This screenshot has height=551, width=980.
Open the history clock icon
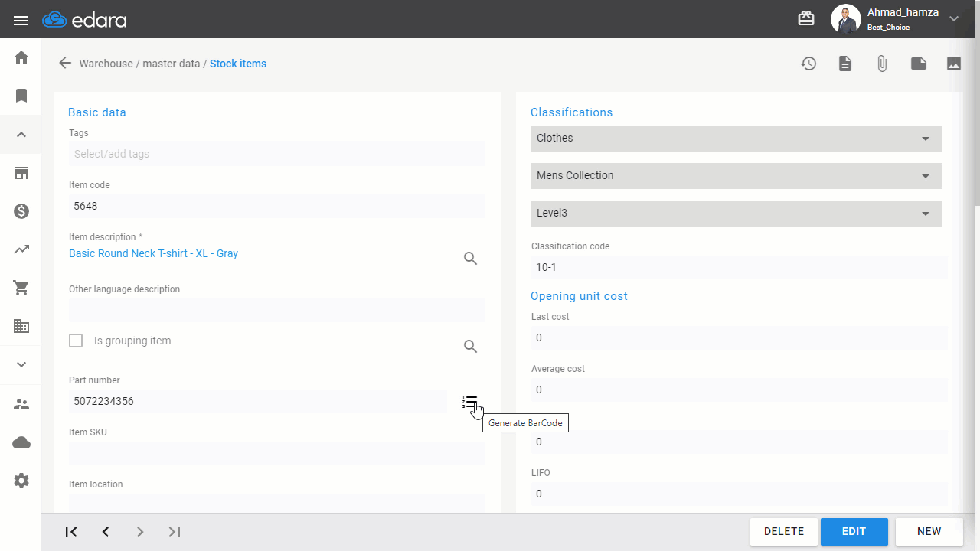click(x=808, y=64)
